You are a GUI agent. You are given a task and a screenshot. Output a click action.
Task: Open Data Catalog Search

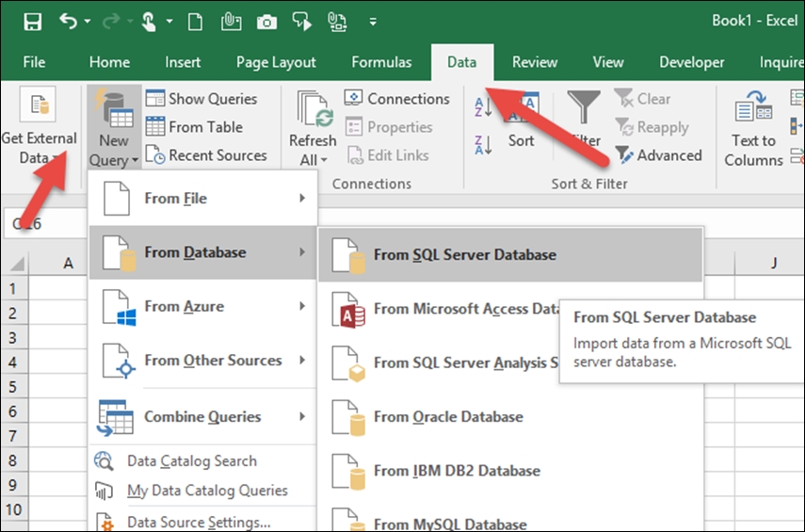pos(191,460)
